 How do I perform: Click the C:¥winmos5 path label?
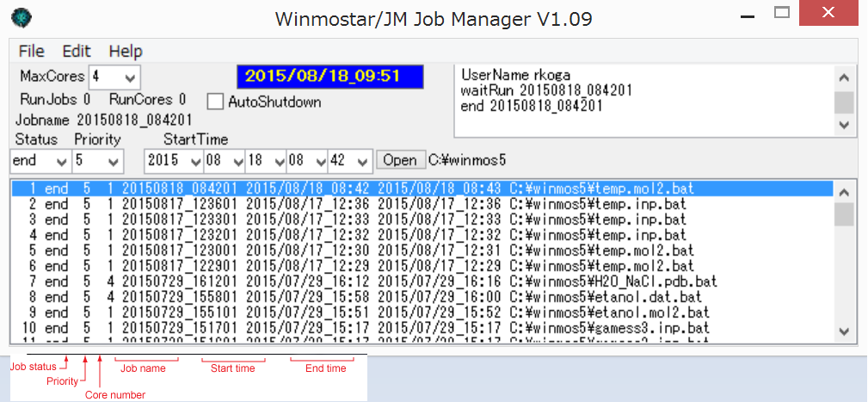tap(467, 161)
